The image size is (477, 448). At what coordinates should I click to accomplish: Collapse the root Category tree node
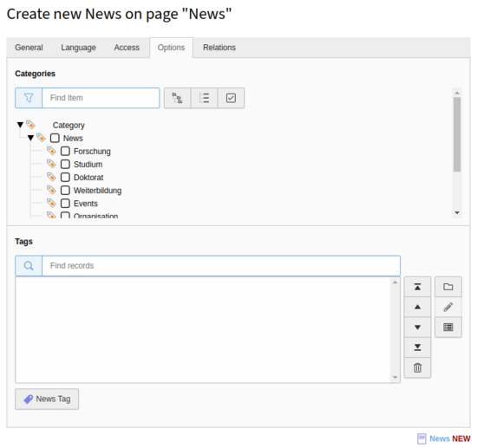(20, 125)
